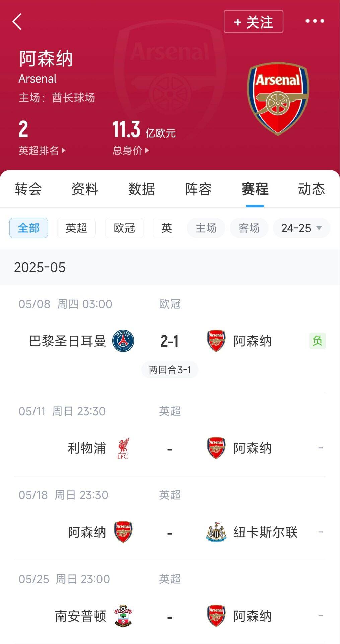
Task: Switch to the 数据 stats tab
Action: [x=141, y=189]
